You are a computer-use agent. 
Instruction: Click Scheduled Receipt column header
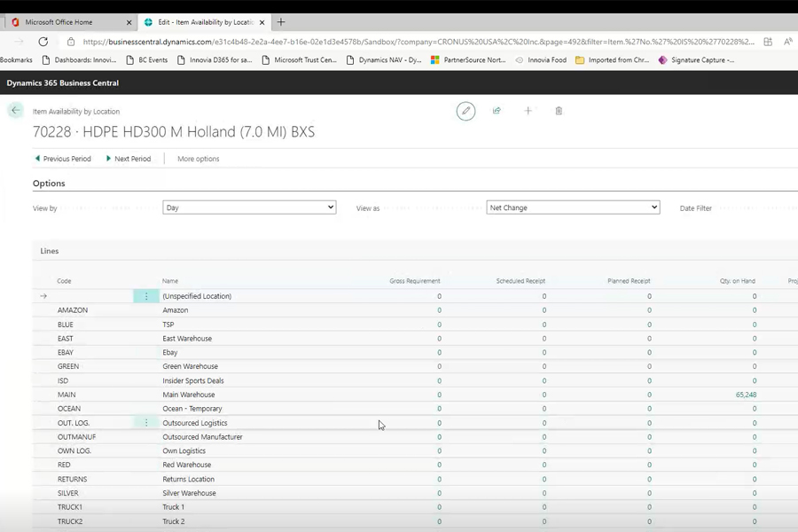pyautogui.click(x=520, y=281)
